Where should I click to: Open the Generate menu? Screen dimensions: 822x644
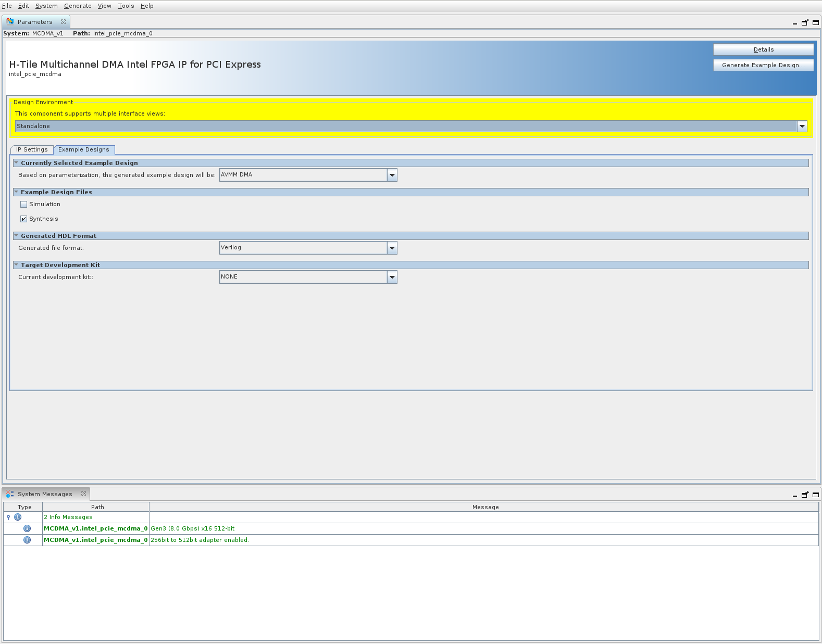coord(78,6)
